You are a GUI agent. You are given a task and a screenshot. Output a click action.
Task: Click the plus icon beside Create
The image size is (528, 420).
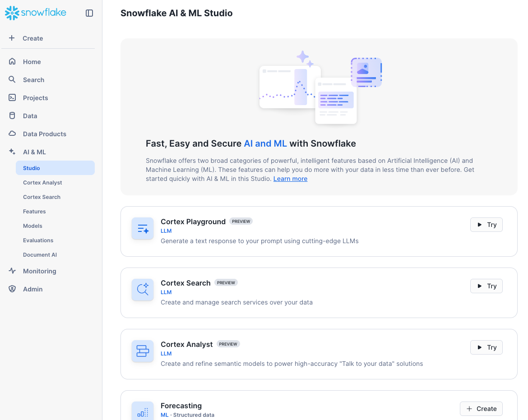click(12, 38)
